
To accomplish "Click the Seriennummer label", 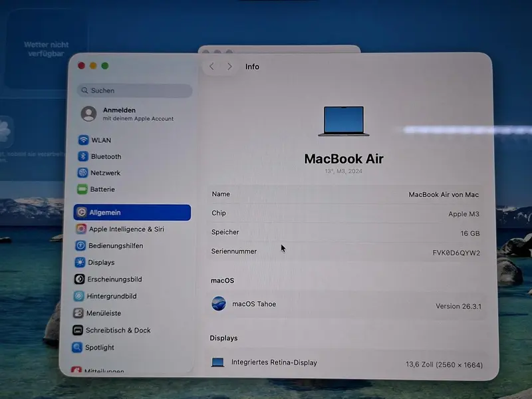I will click(x=234, y=251).
